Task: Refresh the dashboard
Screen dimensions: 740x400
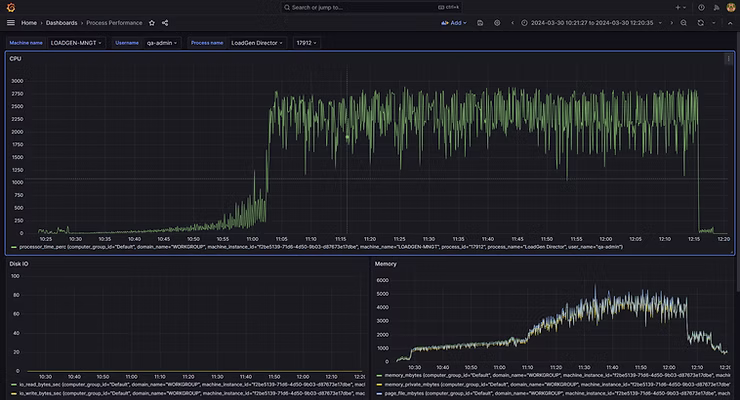Action: point(700,23)
